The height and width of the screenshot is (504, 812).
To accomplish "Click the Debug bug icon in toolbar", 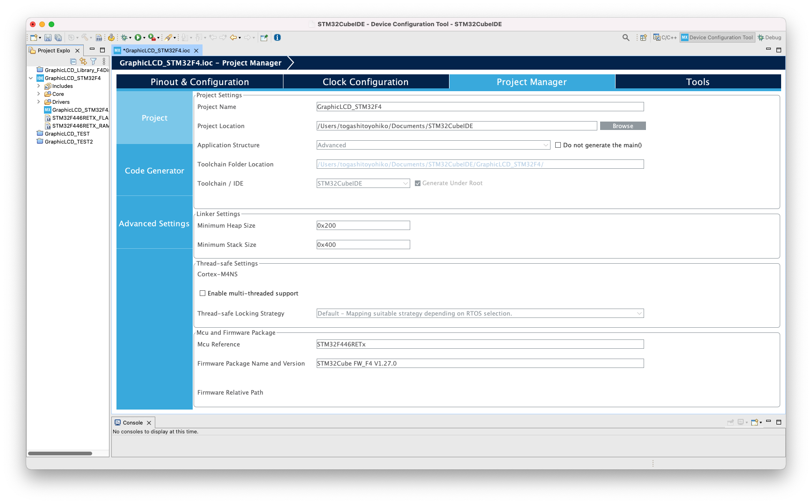I will (124, 37).
